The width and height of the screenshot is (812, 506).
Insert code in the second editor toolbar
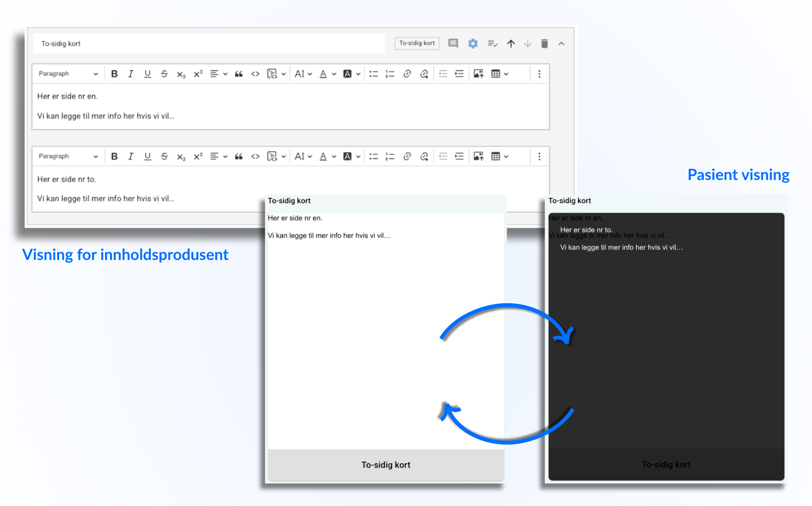point(255,156)
